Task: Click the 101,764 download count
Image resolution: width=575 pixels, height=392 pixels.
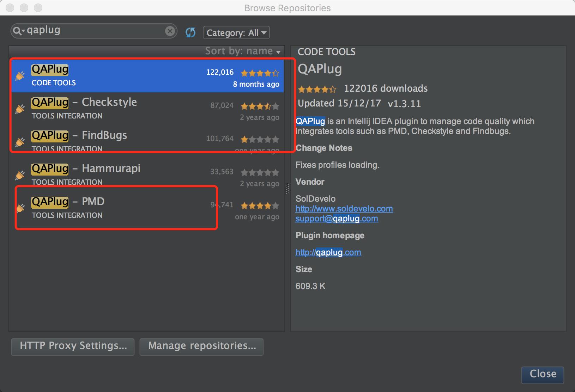Action: [x=220, y=139]
